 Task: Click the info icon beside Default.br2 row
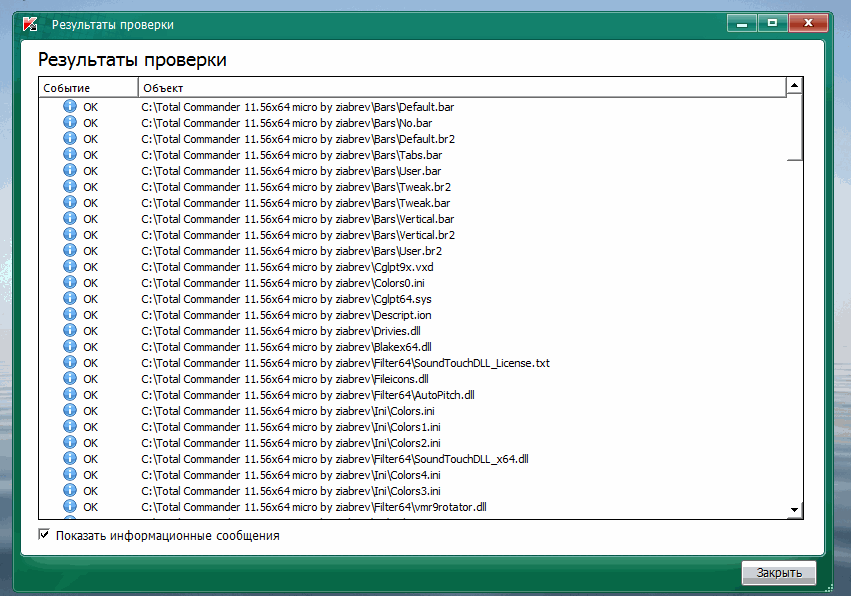[70, 138]
